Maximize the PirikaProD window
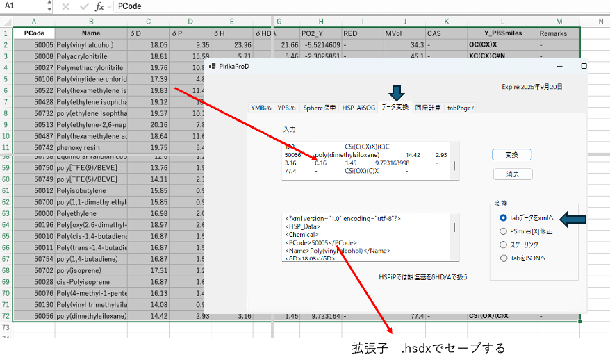Image resolution: width=610 pixels, height=364 pixels. [x=584, y=66]
